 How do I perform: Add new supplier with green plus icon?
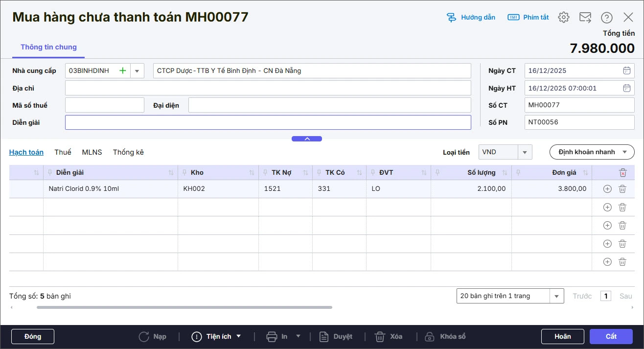point(122,70)
